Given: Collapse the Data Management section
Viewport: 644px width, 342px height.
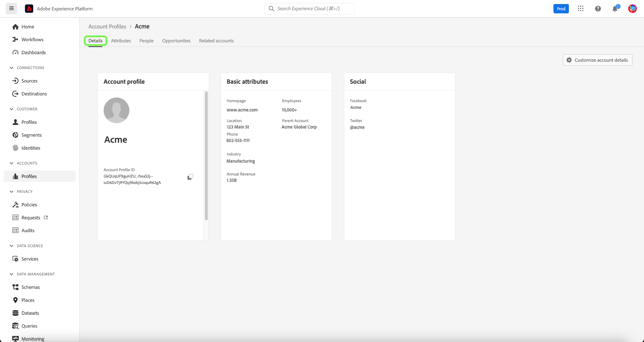Looking at the screenshot, I should coord(12,274).
